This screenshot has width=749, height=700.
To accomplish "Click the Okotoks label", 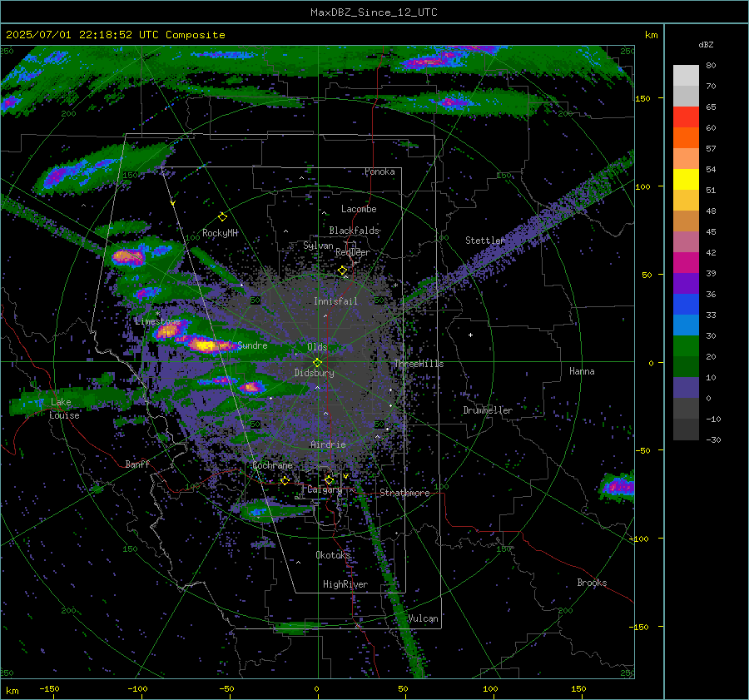I will (333, 554).
